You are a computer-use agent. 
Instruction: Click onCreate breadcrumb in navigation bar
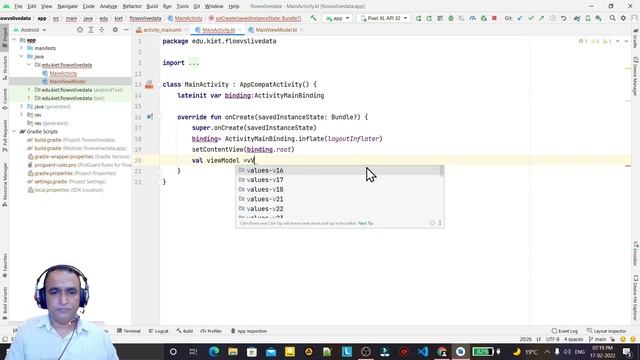coord(255,18)
